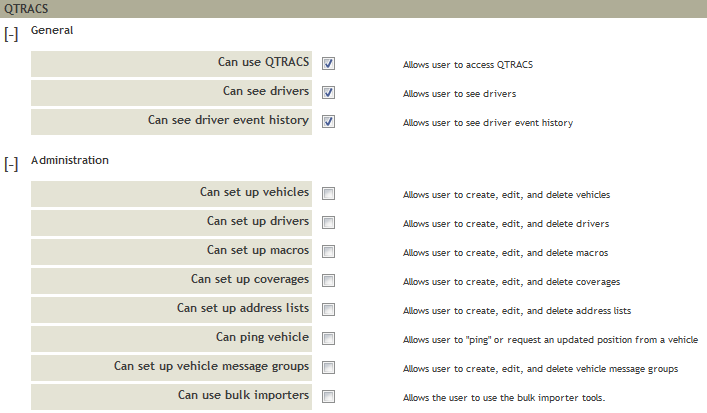Click the Can use QTRACS label
This screenshot has height=413, width=707.
tap(263, 62)
